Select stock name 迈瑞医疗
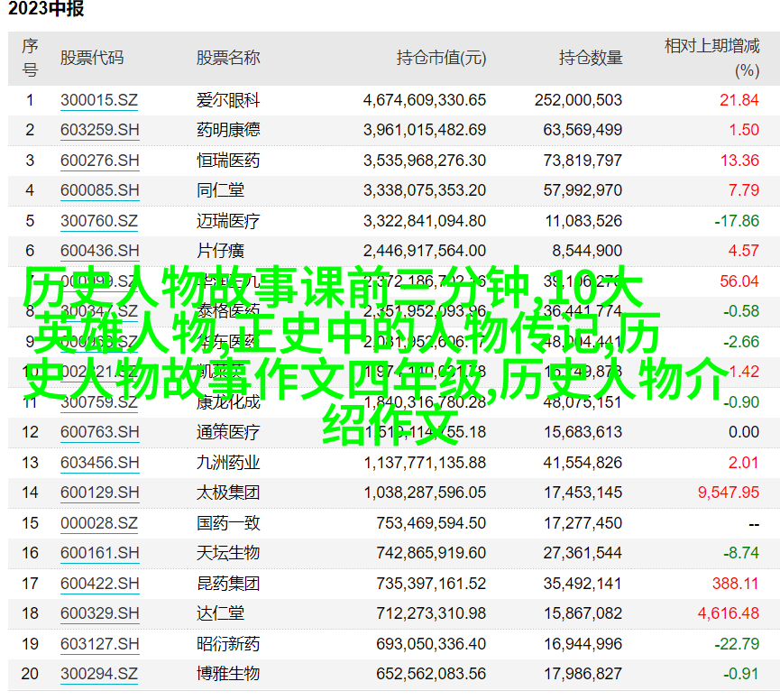Screen dimensions: 780x700 [228, 221]
